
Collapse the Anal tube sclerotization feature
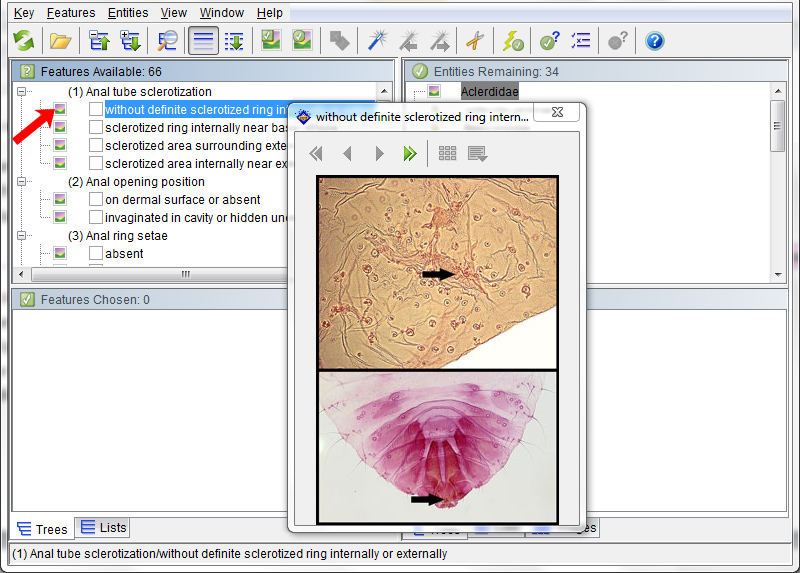coord(22,92)
